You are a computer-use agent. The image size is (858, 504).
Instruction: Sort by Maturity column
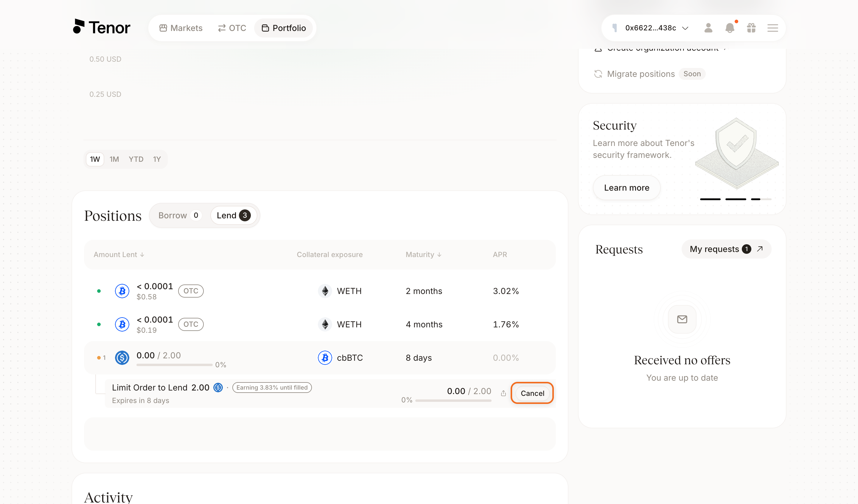point(423,254)
